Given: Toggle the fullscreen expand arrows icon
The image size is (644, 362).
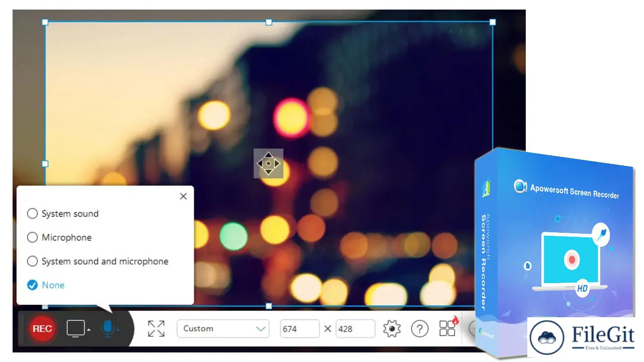Looking at the screenshot, I should pyautogui.click(x=156, y=329).
